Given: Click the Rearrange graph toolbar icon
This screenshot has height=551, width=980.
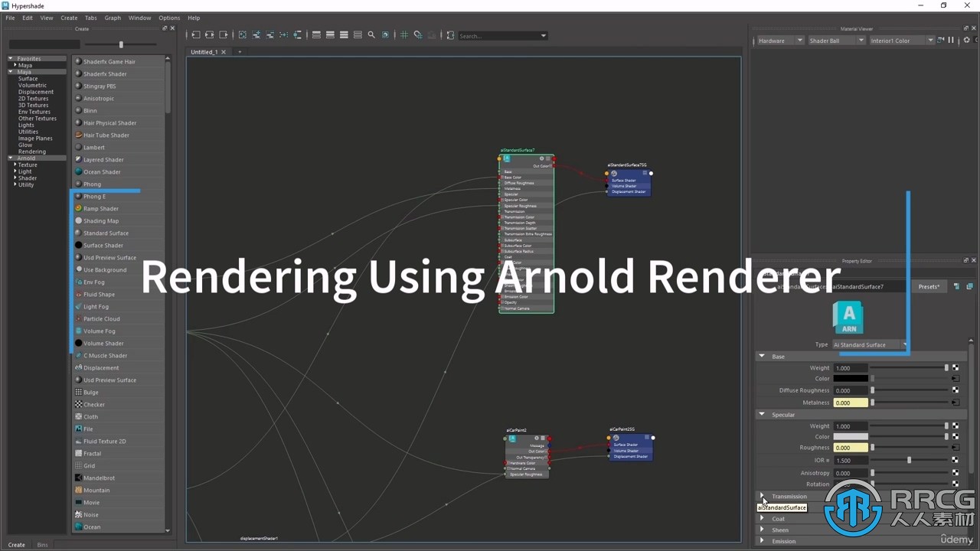Looking at the screenshot, I should 284,35.
